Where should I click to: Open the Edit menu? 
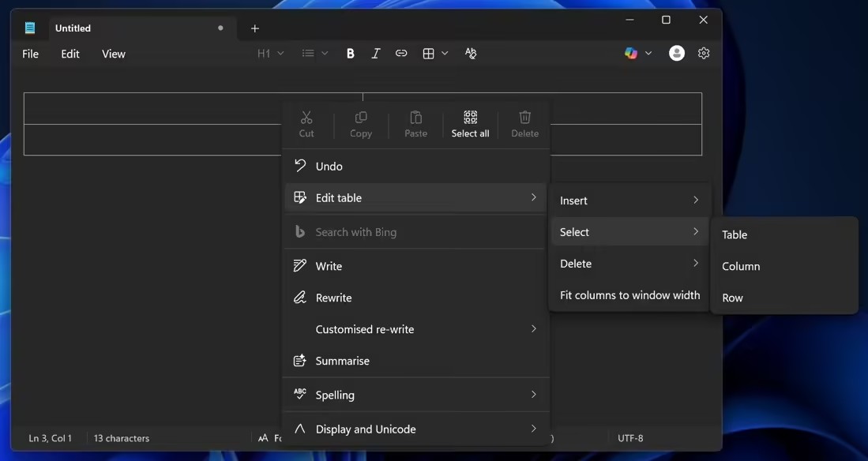click(x=70, y=54)
